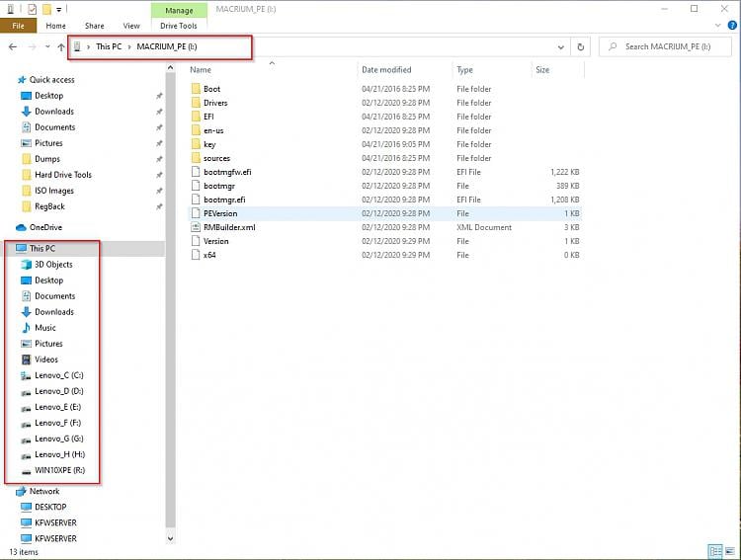Click the navigation pane vertical scrollbar
The image size is (741, 560).
click(x=171, y=296)
